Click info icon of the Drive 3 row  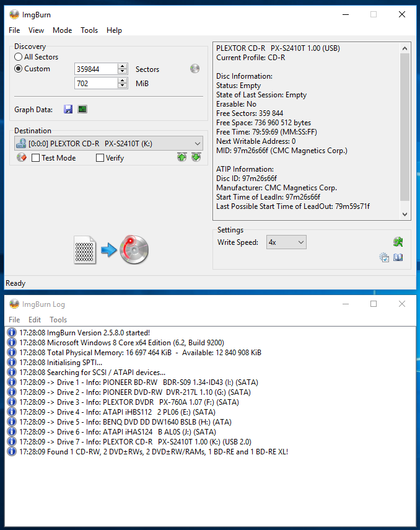(x=12, y=402)
